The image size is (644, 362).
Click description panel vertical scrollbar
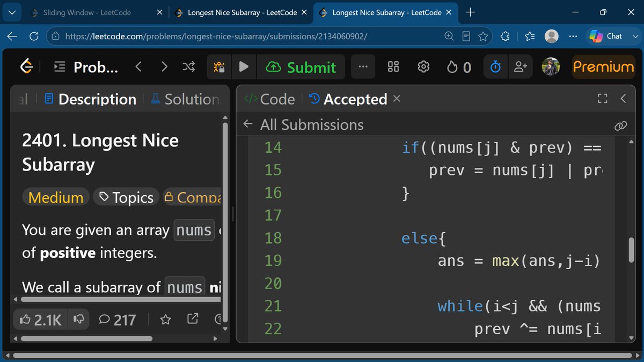click(x=225, y=223)
